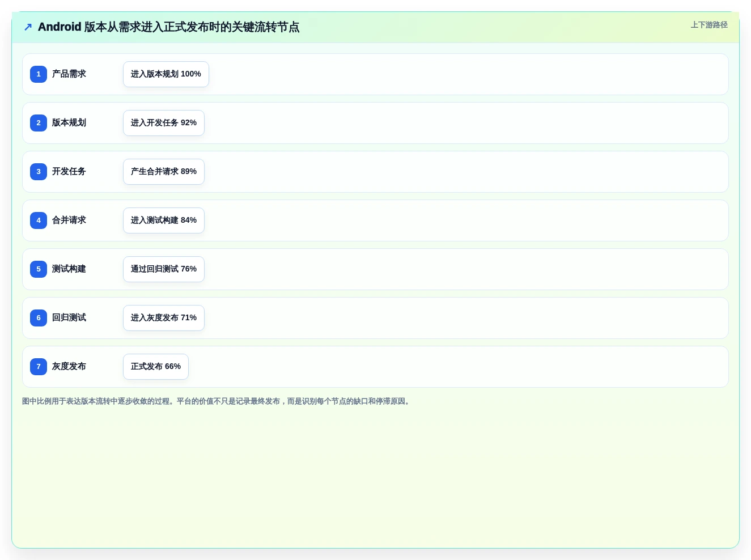Select step badge number 7
This screenshot has width=751, height=560.
(x=39, y=367)
